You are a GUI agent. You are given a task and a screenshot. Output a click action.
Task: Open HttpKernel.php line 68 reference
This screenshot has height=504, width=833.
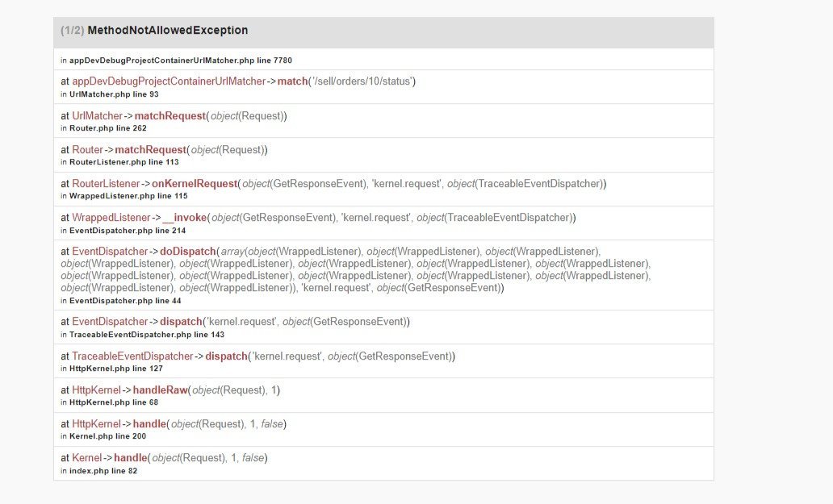point(114,402)
